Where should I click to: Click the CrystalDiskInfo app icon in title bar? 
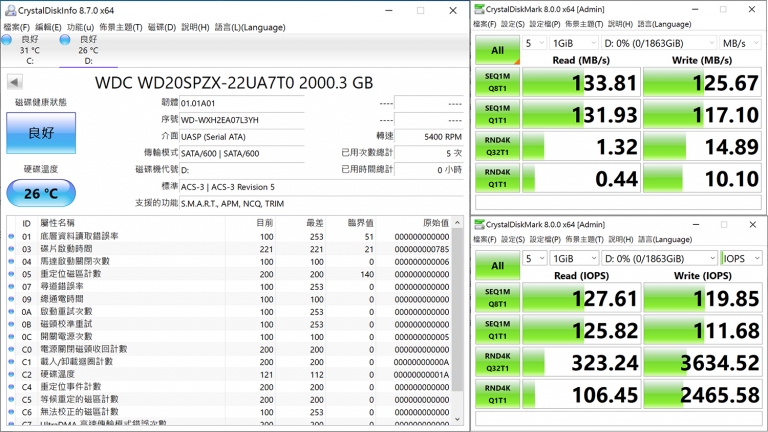(x=10, y=10)
